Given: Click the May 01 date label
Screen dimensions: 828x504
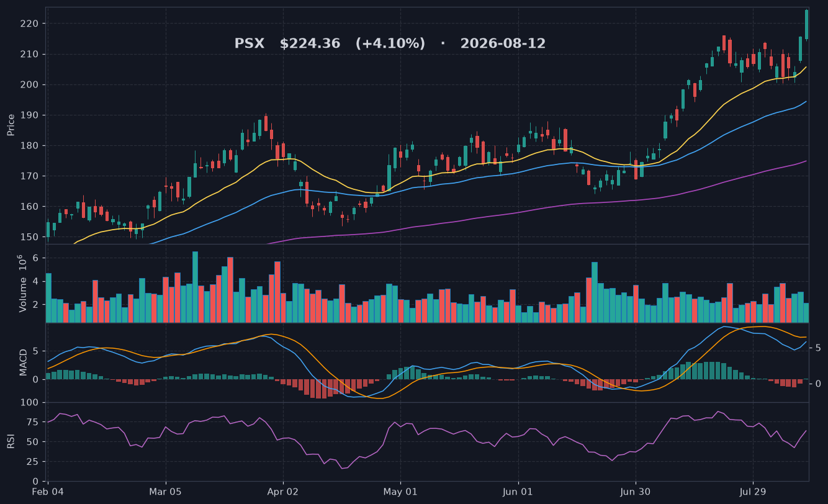Looking at the screenshot, I should (x=400, y=492).
